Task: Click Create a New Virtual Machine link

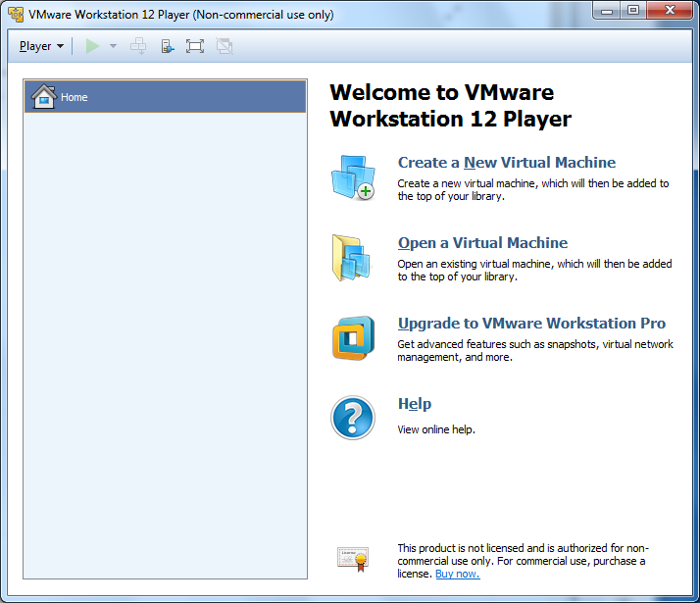Action: click(x=507, y=163)
